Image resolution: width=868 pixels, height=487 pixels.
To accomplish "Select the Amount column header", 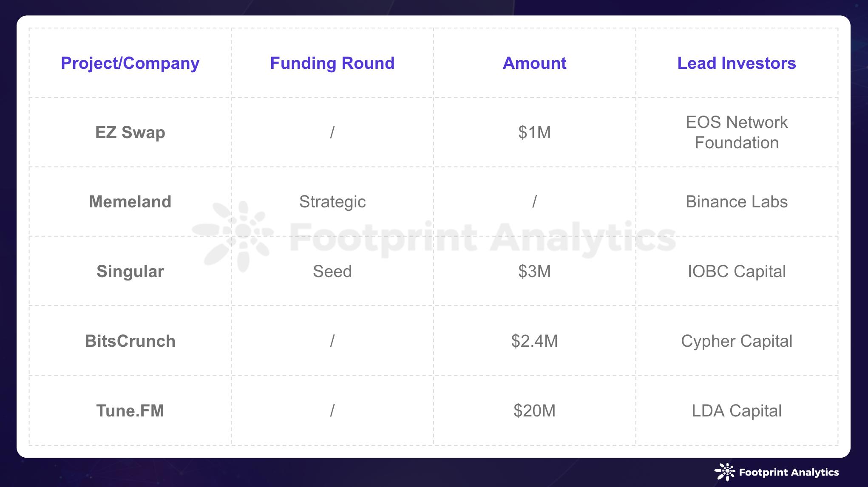I will click(534, 63).
